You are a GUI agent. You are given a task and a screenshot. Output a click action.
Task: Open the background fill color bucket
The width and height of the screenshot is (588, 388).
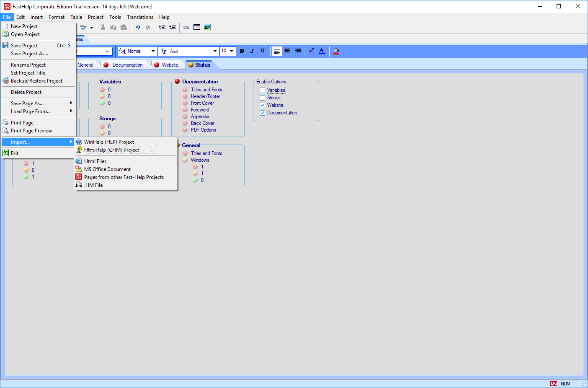[x=336, y=51]
